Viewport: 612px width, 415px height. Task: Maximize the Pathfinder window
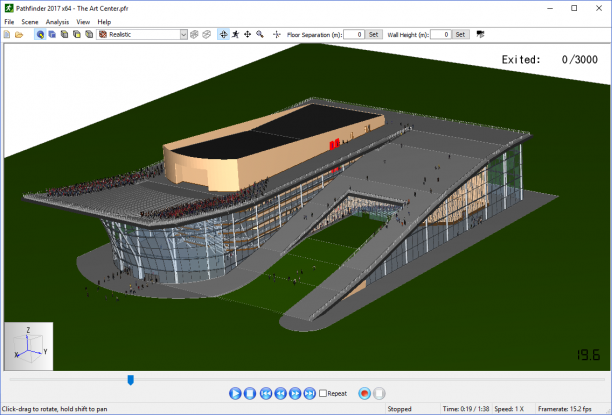pos(574,8)
